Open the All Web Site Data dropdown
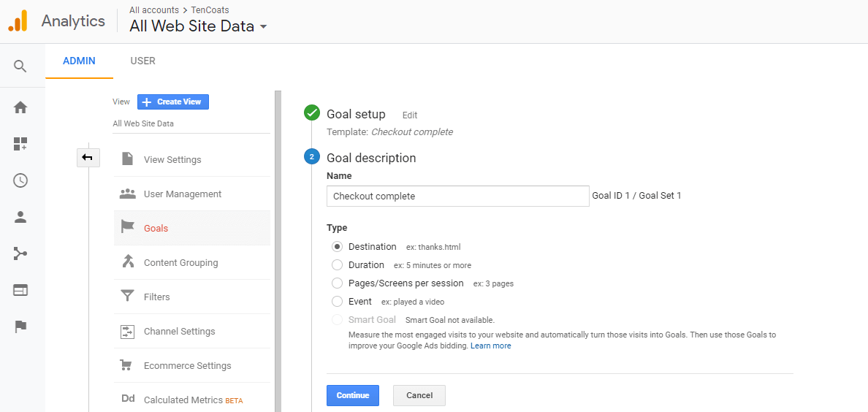 coord(198,26)
